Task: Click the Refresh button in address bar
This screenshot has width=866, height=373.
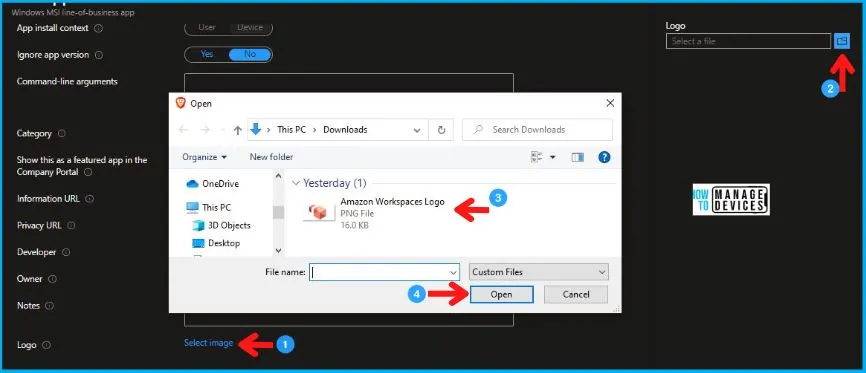Action: pyautogui.click(x=441, y=130)
